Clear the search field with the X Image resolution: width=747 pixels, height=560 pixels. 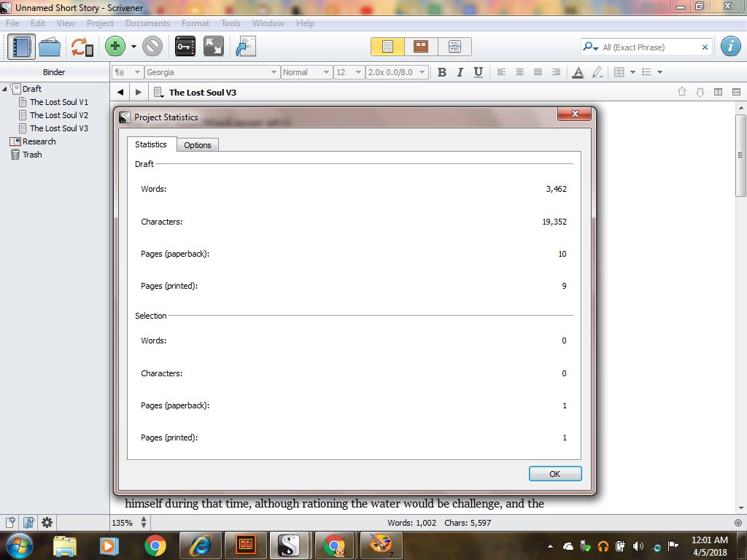coord(705,46)
